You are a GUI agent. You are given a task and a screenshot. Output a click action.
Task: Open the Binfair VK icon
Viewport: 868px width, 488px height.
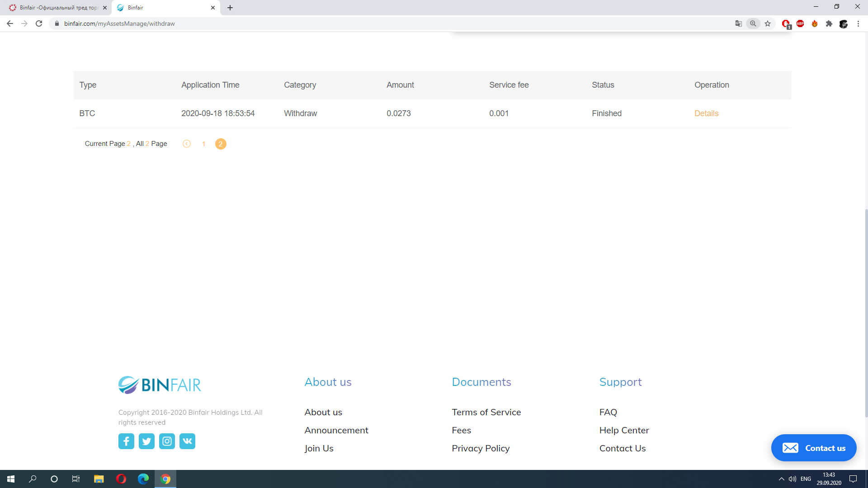pyautogui.click(x=187, y=441)
